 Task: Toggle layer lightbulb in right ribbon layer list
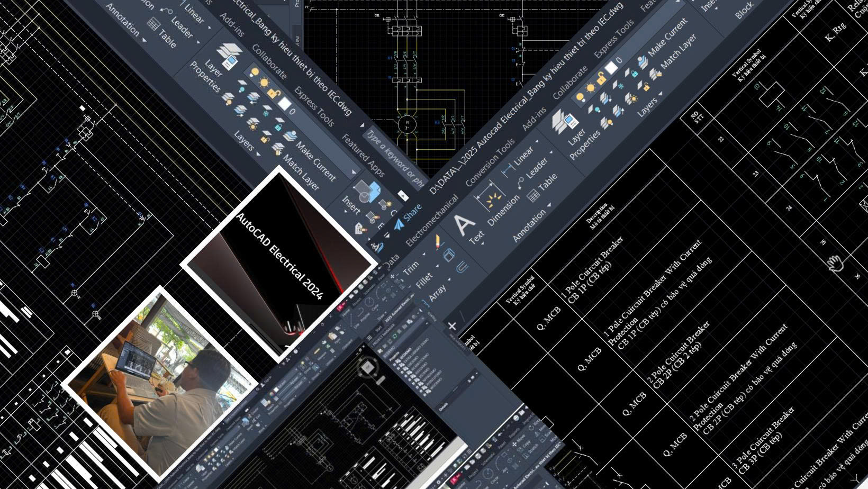pyautogui.click(x=580, y=97)
